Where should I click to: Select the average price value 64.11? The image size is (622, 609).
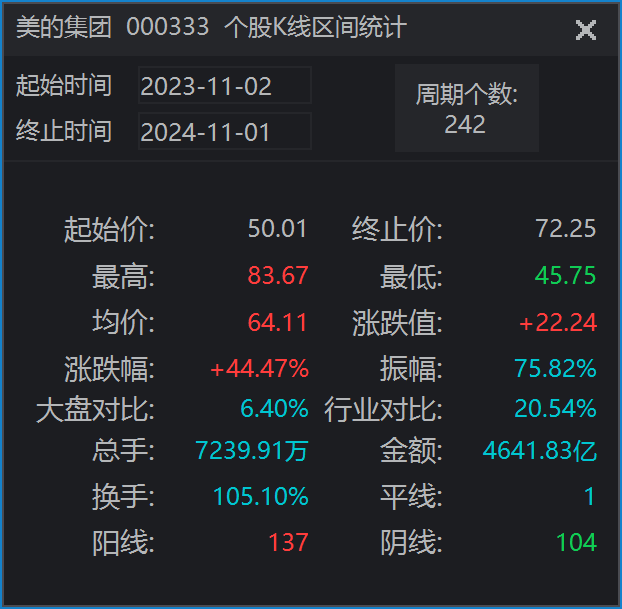pyautogui.click(x=277, y=322)
